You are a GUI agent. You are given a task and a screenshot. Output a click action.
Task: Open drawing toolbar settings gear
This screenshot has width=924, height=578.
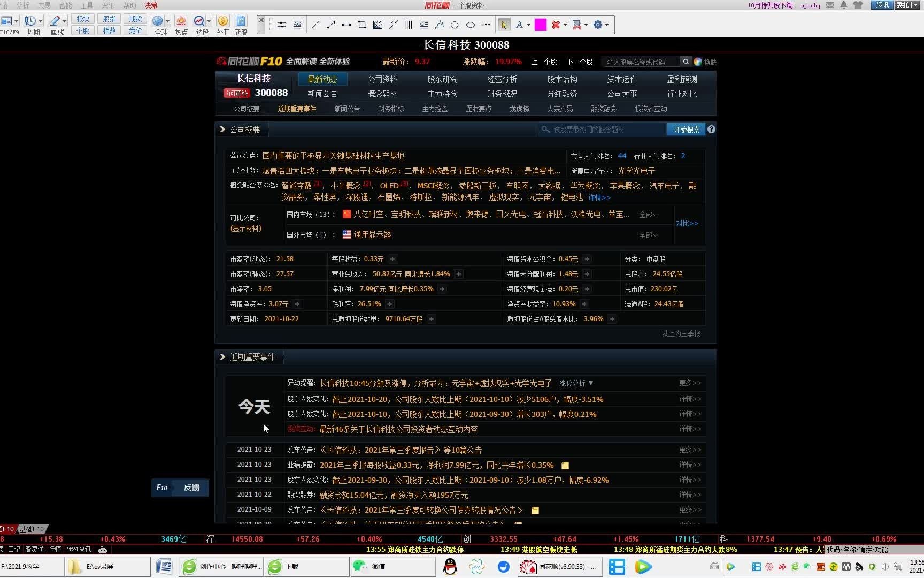coord(598,25)
